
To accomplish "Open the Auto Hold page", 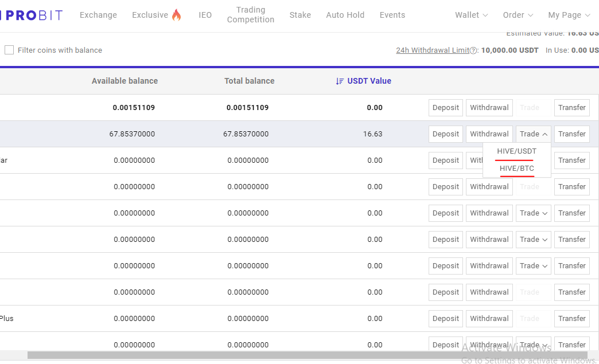I will [345, 15].
